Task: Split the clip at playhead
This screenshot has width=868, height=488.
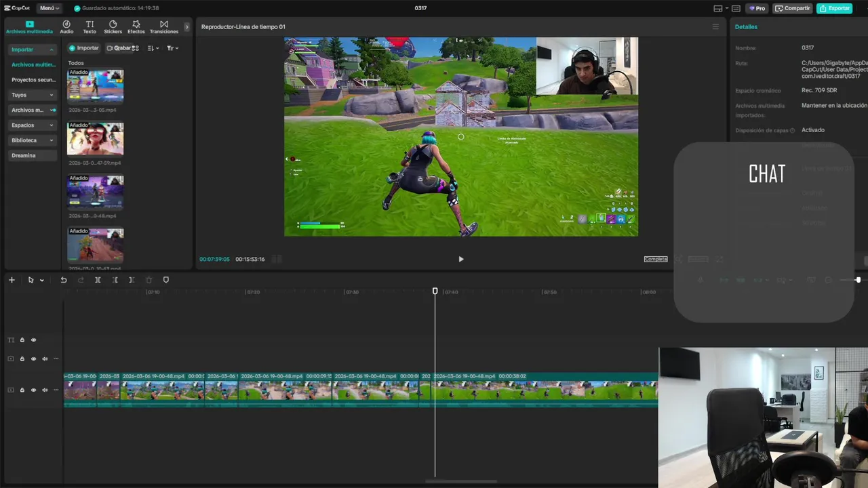Action: pos(98,280)
